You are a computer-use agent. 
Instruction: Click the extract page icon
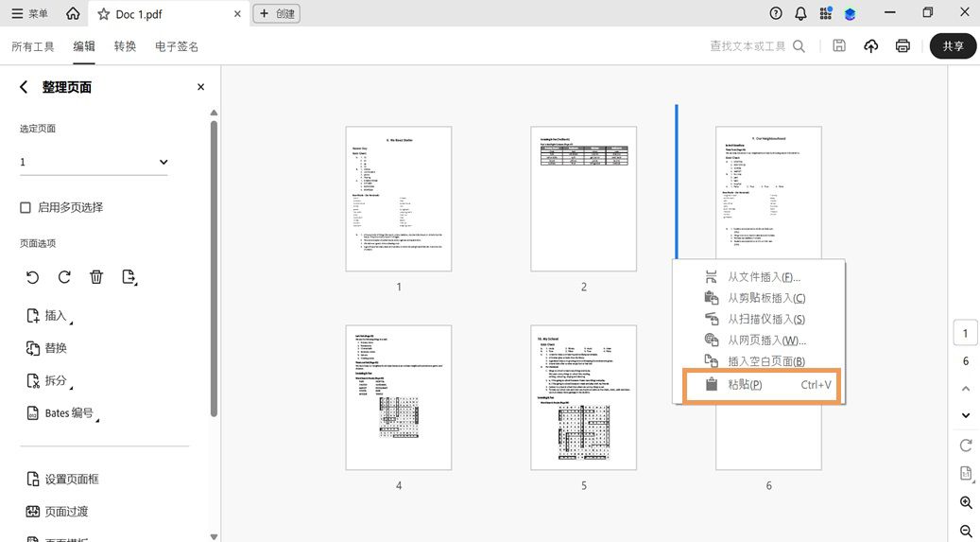point(129,276)
